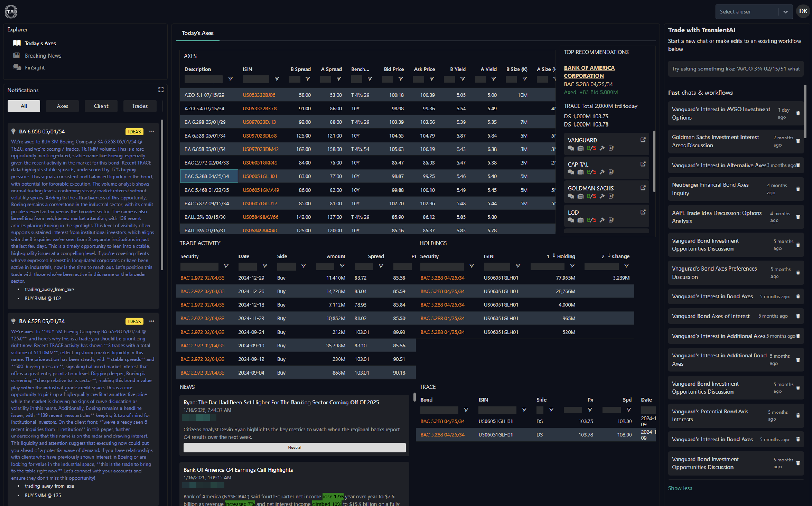Image resolution: width=812 pixels, height=506 pixels.
Task: Click gavel icon on Capital card
Action: [602, 172]
